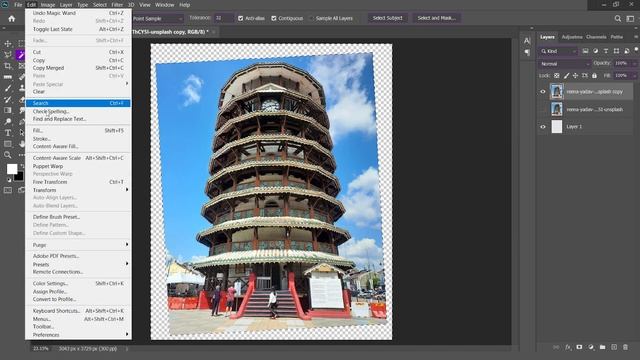Viewport: 640px width, 360px height.
Task: Hide the unsplash copy layer
Action: click(x=543, y=91)
